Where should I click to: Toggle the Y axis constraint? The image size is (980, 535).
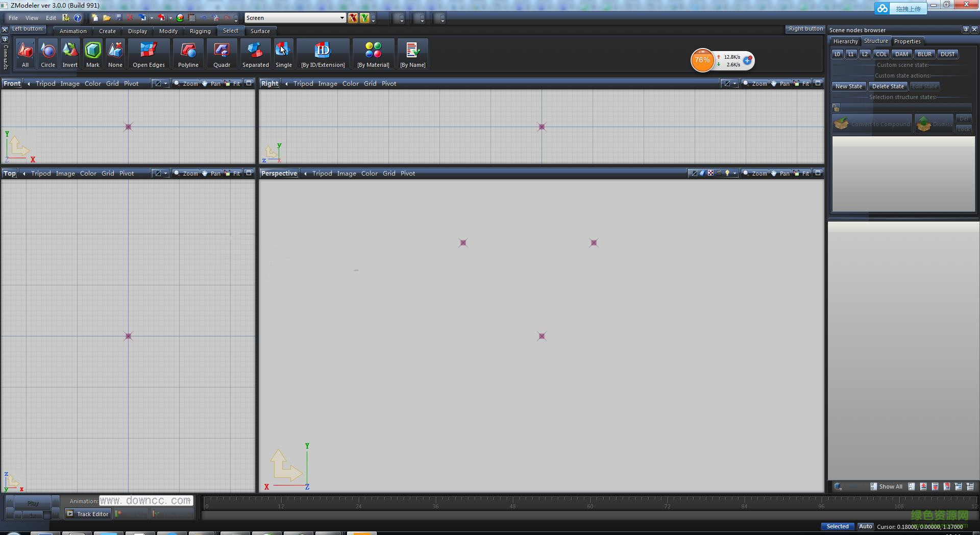coord(364,18)
